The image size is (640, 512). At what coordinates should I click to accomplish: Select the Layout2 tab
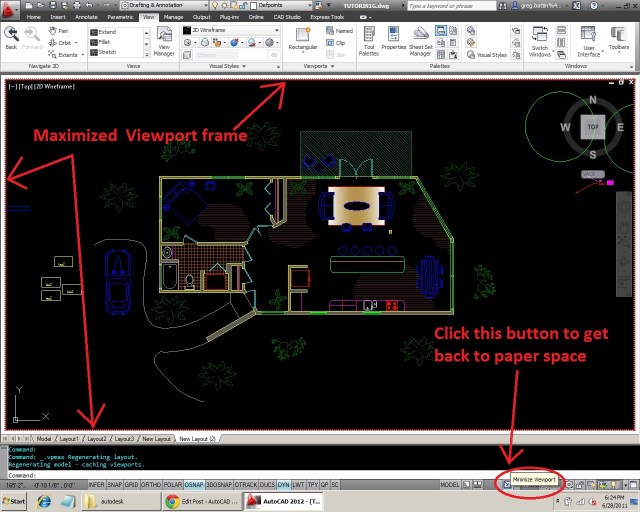(x=97, y=439)
